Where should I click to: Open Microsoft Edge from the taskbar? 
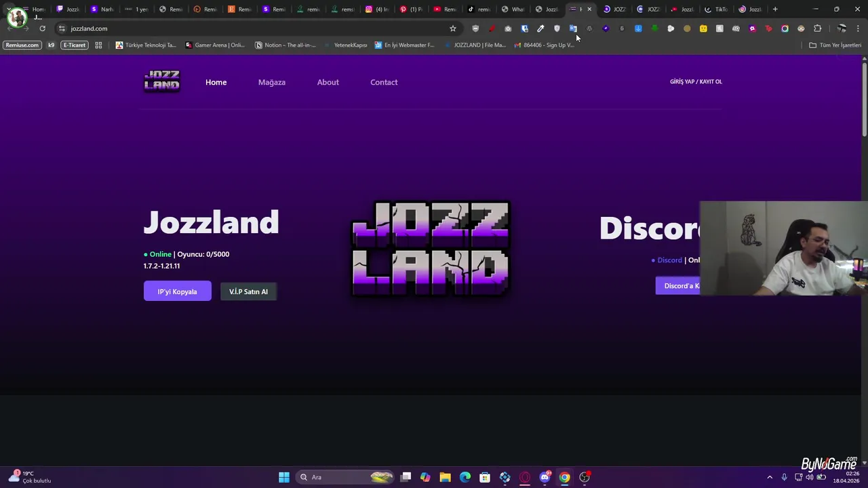coord(465,477)
